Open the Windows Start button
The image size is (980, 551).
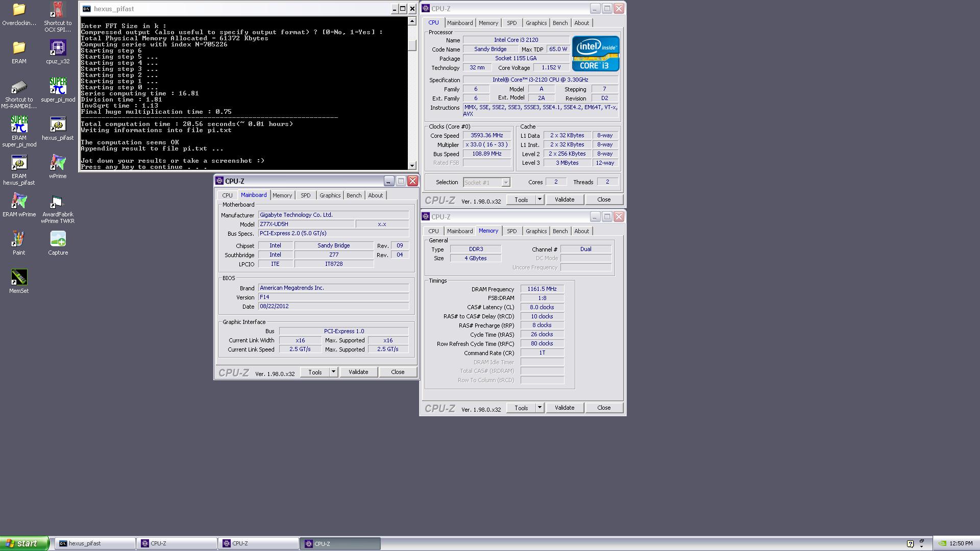[24, 543]
